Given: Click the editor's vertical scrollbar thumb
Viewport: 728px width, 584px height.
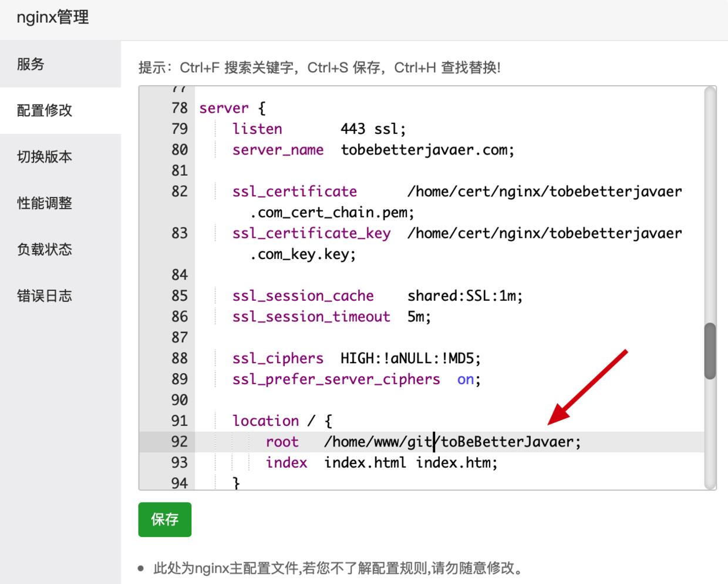Looking at the screenshot, I should pyautogui.click(x=710, y=351).
